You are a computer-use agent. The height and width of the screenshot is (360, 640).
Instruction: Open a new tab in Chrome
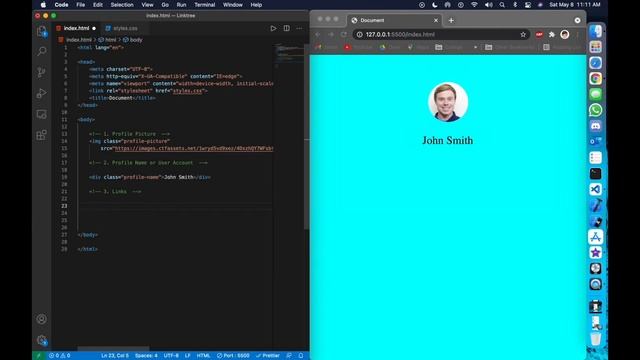pyautogui.click(x=451, y=20)
